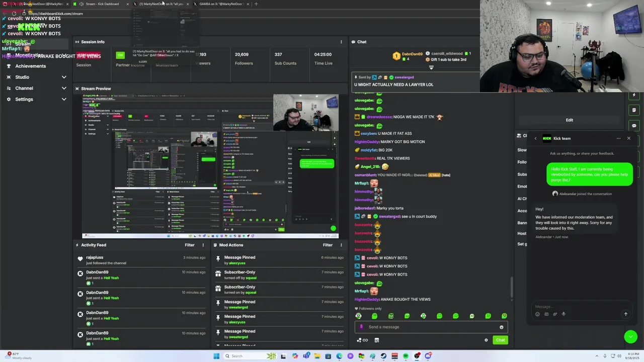Click the lightning bolt quick actions icon
The height and width of the screenshot is (362, 644).
tap(634, 95)
